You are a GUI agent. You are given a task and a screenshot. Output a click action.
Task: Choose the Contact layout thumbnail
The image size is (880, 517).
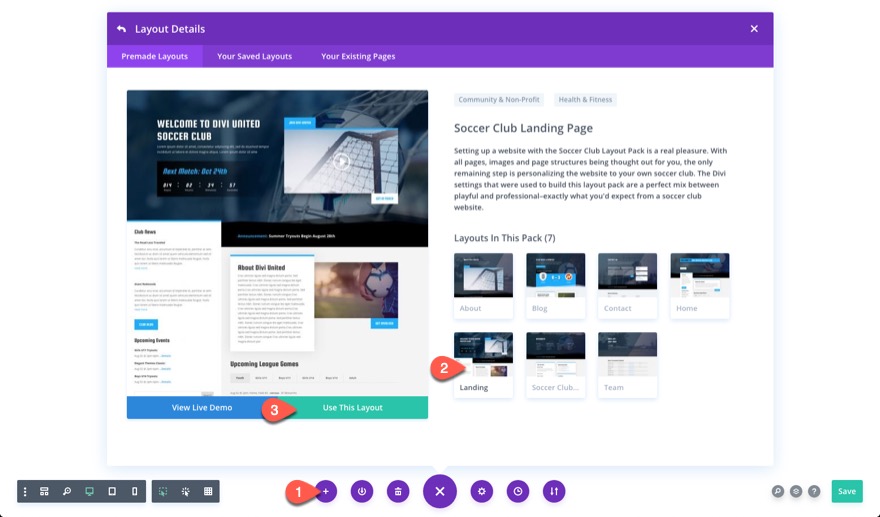click(x=627, y=286)
